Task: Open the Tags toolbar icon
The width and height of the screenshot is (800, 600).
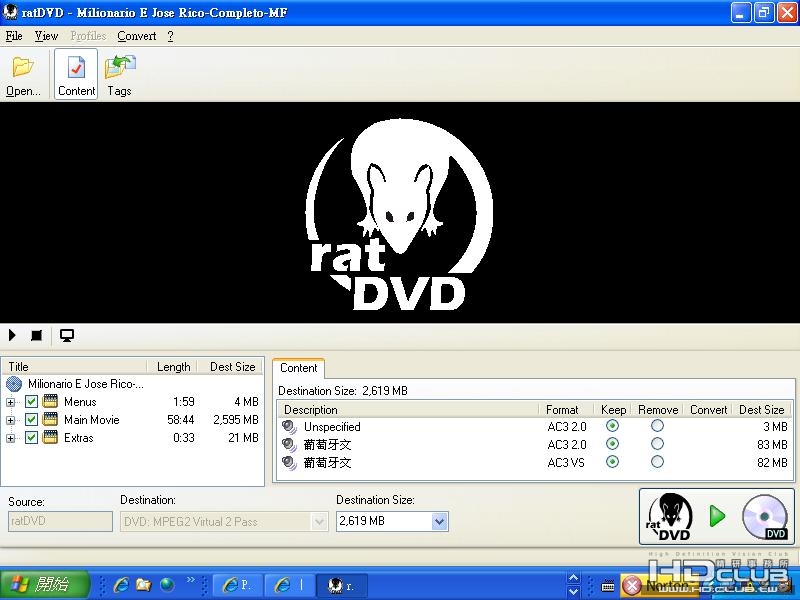Action: [119, 75]
